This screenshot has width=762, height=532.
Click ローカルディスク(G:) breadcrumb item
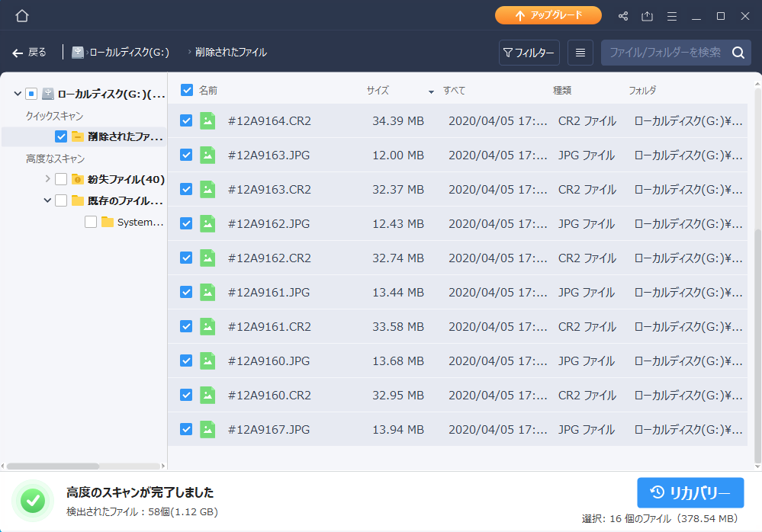[x=128, y=53]
